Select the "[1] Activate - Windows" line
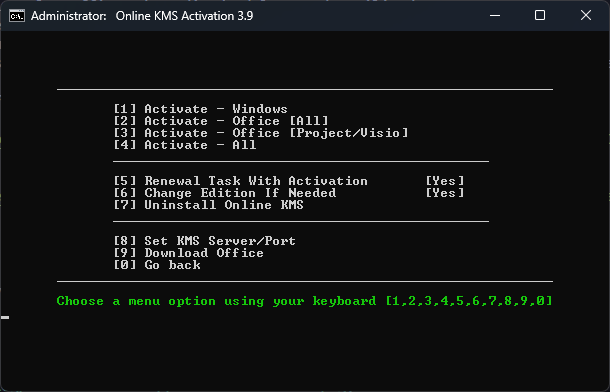This screenshot has height=392, width=610. pyautogui.click(x=201, y=109)
